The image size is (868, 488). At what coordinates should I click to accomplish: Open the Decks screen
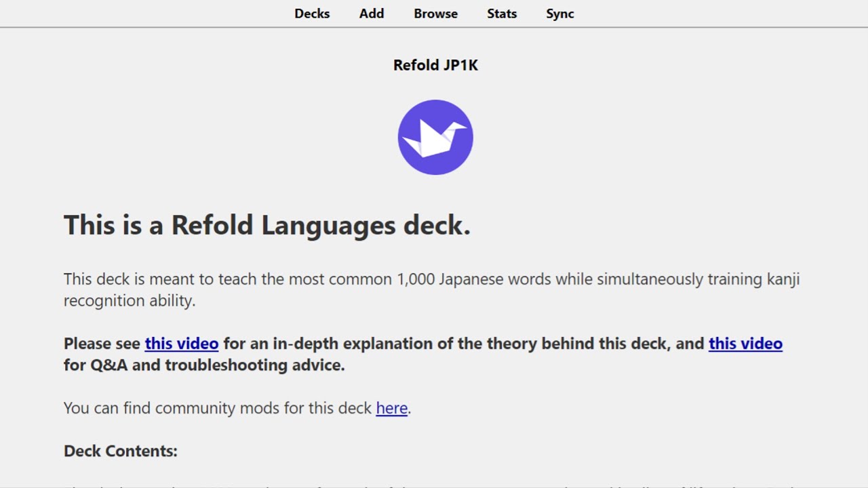312,14
